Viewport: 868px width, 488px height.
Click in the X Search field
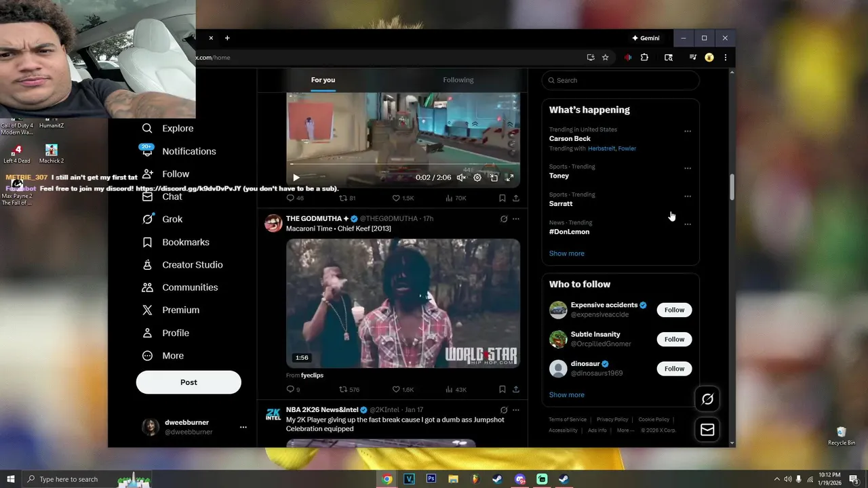pos(620,80)
